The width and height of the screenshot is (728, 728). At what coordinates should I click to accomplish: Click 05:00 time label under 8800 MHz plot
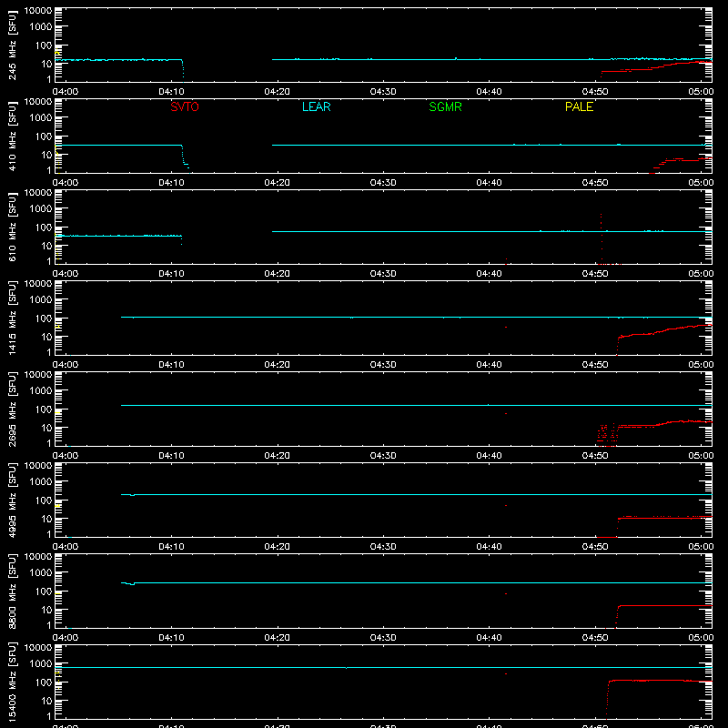click(x=701, y=638)
